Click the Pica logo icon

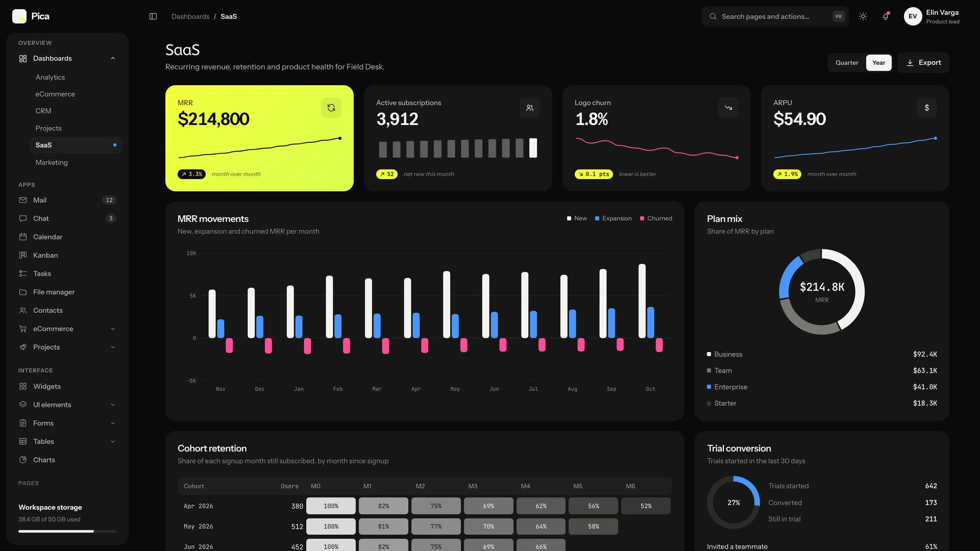pos(19,16)
